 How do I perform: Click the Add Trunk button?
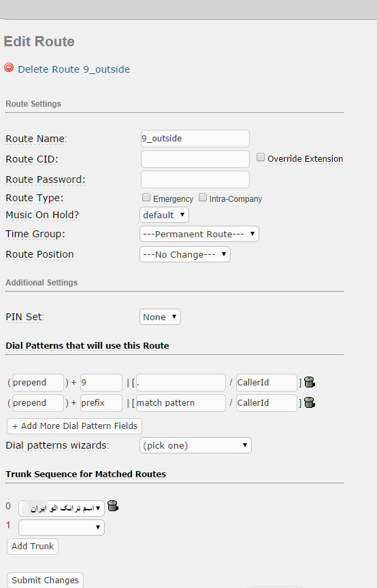[33, 547]
